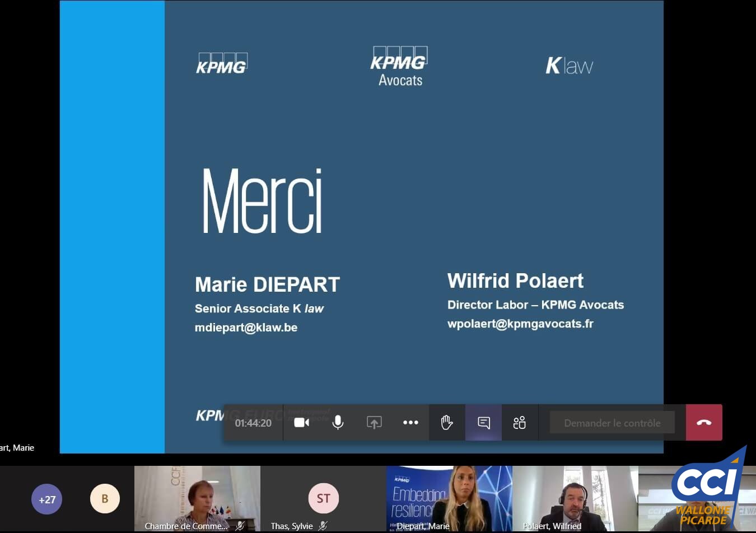
Task: Click the Merci heading on the slide
Action: click(x=262, y=200)
